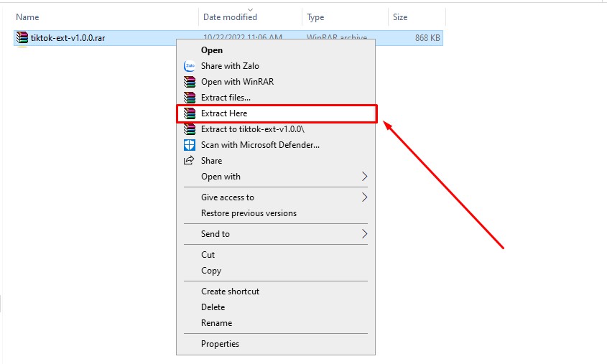The image size is (607, 364).
Task: Click WinRAR icon next to Extract files
Action: [x=190, y=98]
